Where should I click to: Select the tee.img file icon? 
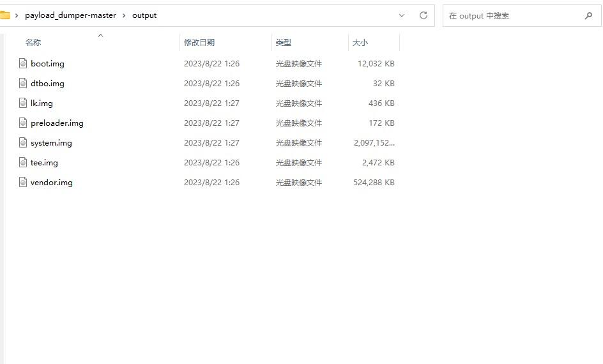(23, 163)
